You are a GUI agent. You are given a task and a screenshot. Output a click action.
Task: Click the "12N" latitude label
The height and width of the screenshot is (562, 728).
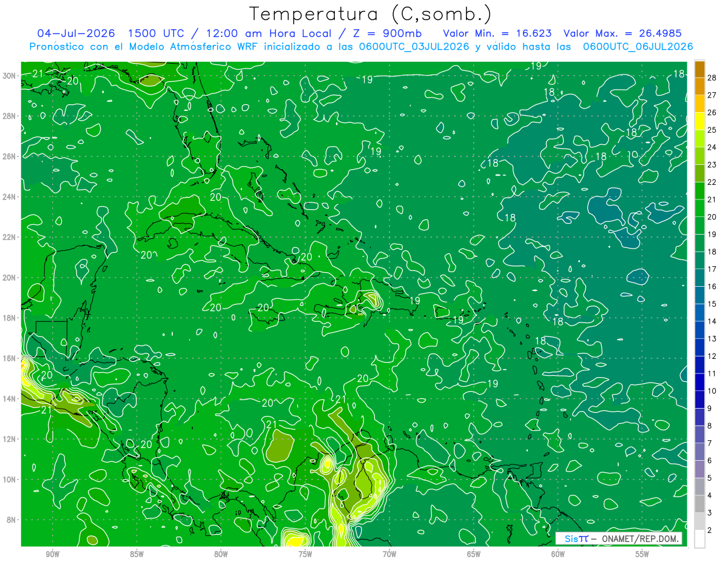click(9, 439)
